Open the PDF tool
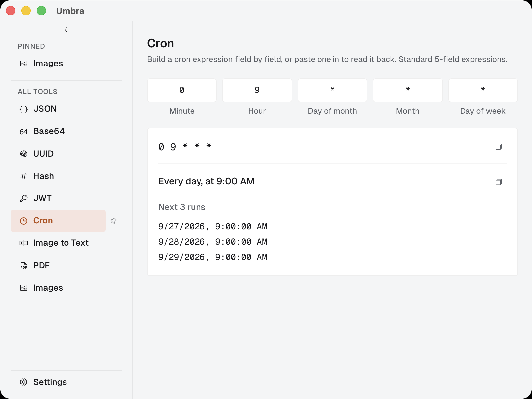The width and height of the screenshot is (532, 399). [x=58, y=265]
